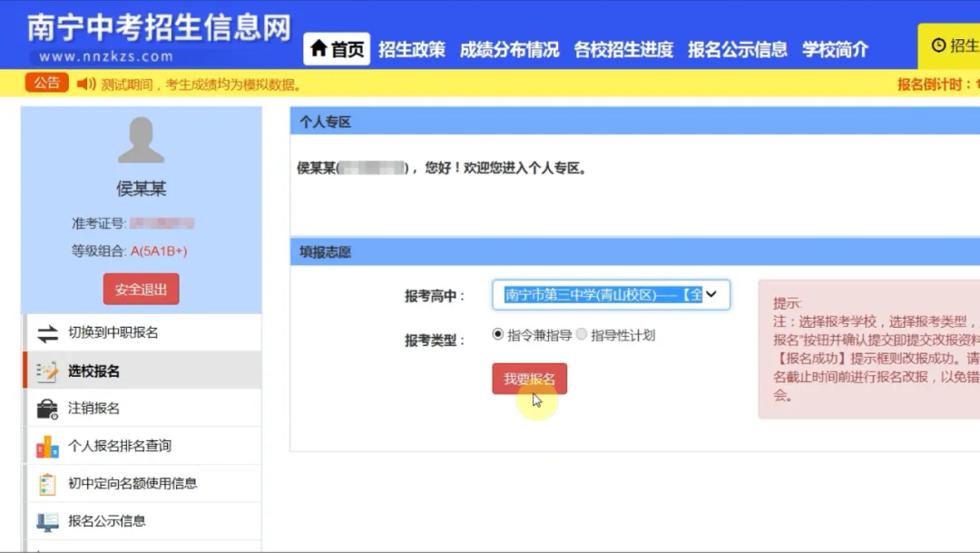Open the 学校简介 nav tab
The height and width of the screenshot is (553, 980).
coord(835,49)
